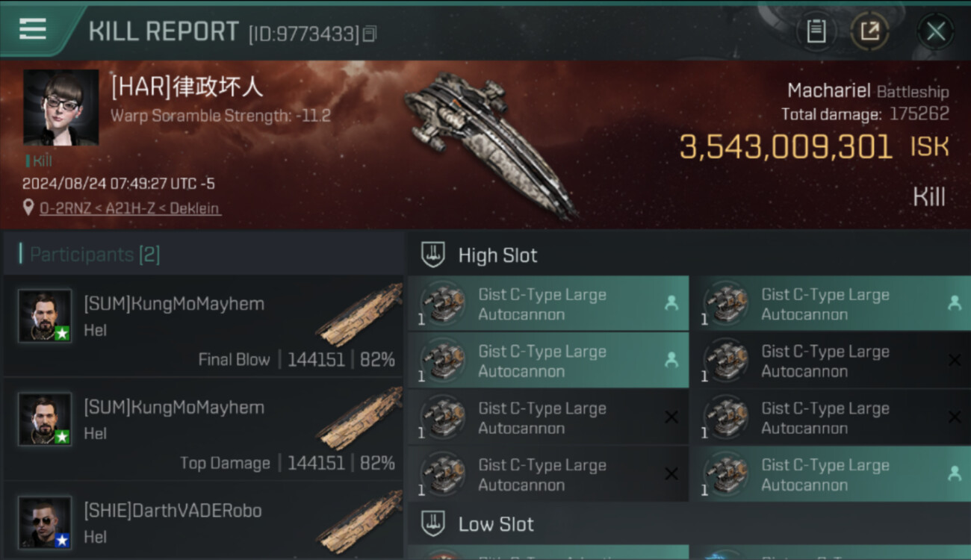Image resolution: width=971 pixels, height=560 pixels.
Task: Click the [HAR] victim pilot name
Action: tap(187, 87)
